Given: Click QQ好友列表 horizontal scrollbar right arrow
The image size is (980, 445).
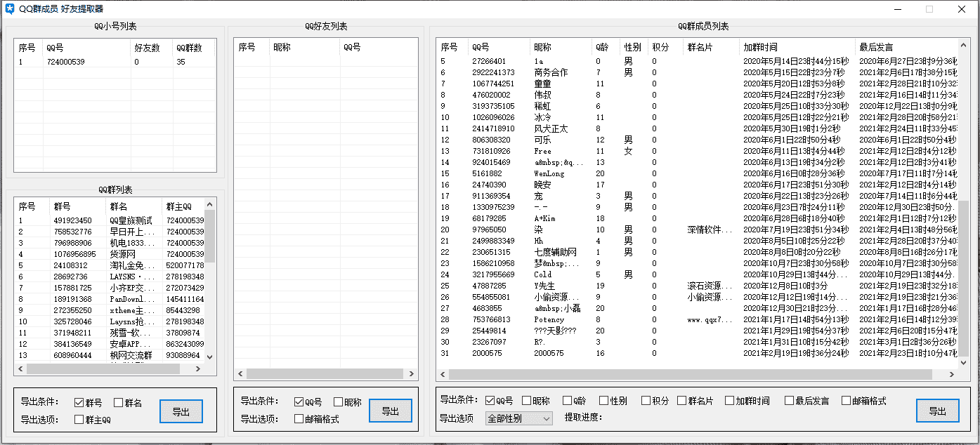Looking at the screenshot, I should click(x=412, y=374).
